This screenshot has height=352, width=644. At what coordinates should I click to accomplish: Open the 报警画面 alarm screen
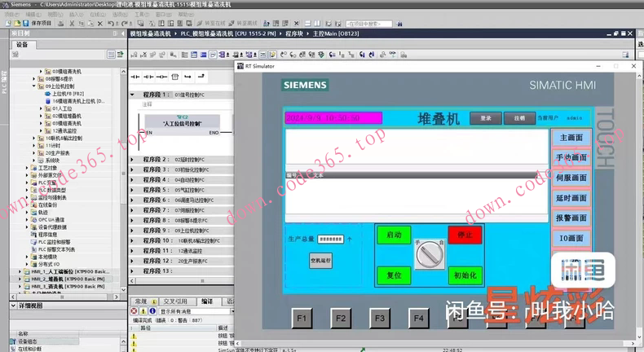(571, 218)
